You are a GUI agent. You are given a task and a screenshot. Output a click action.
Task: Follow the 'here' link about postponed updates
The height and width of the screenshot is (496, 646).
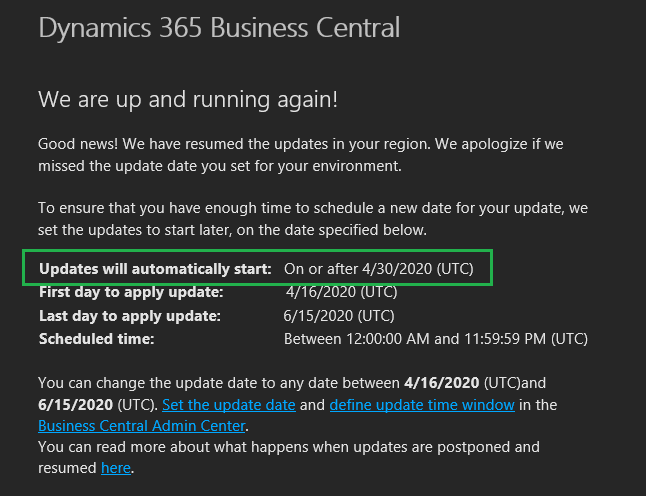coord(116,468)
